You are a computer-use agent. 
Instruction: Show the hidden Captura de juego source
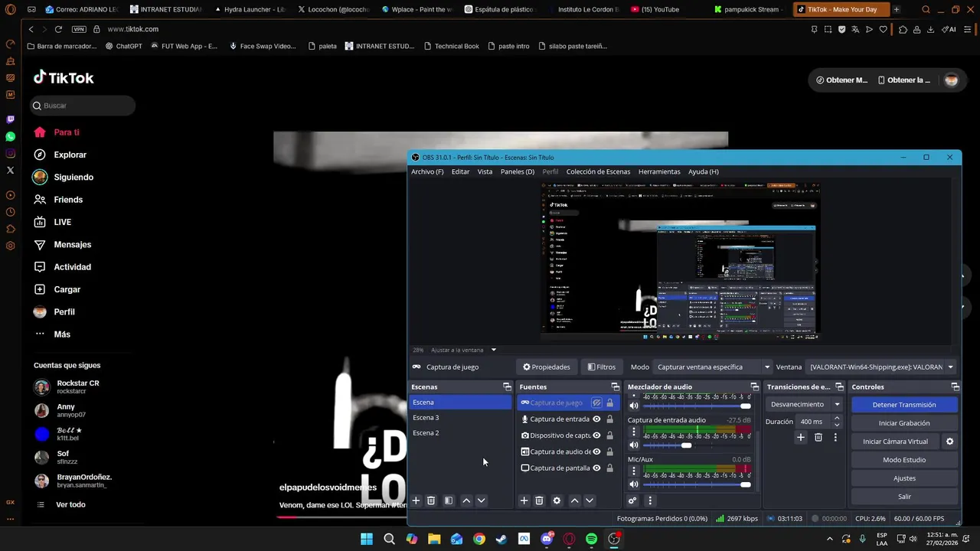click(x=596, y=403)
